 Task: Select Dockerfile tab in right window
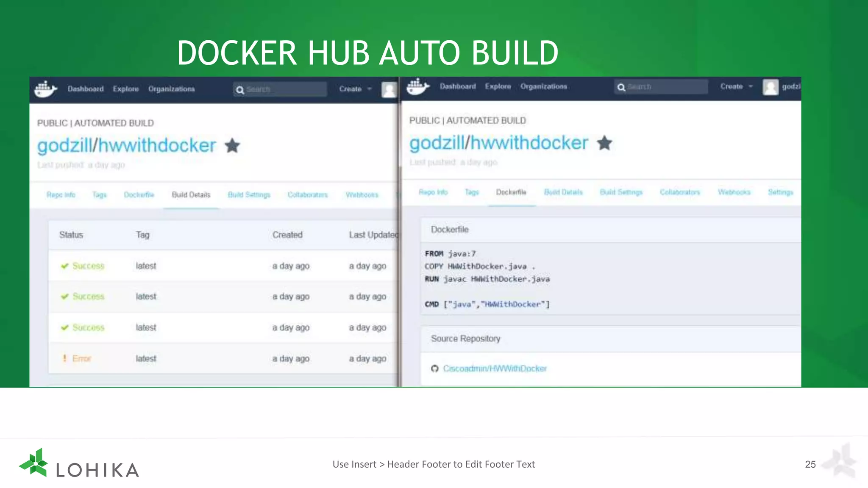click(511, 192)
